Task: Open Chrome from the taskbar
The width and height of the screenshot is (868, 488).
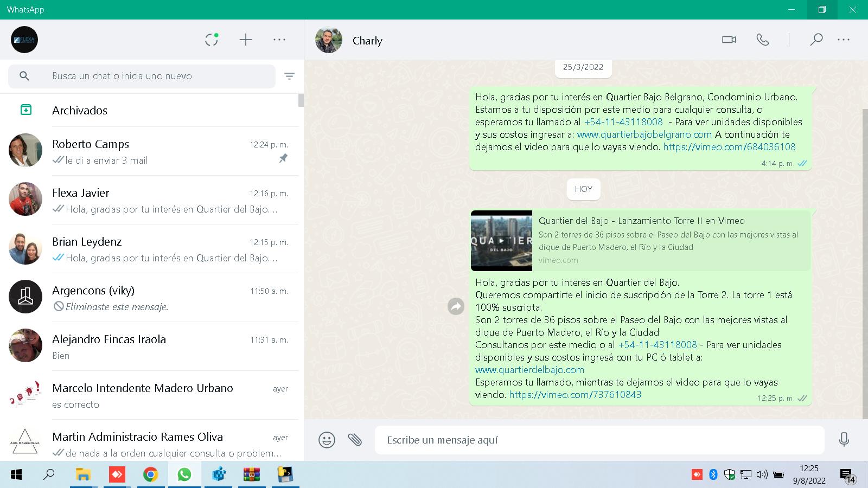Action: (x=150, y=475)
